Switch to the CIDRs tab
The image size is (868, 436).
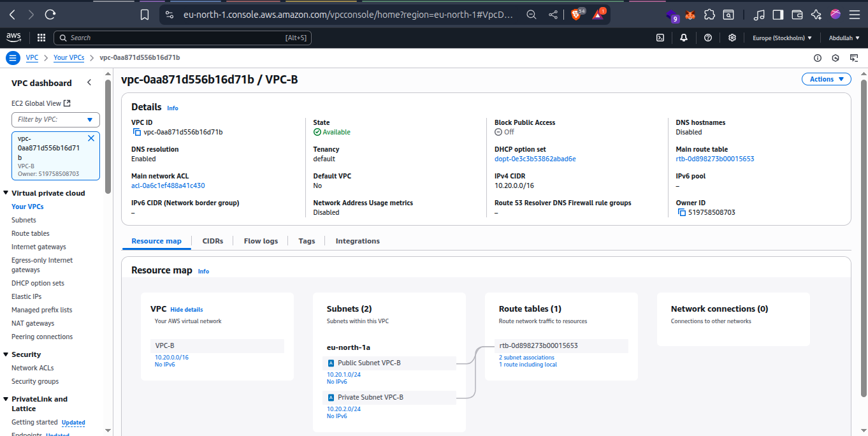point(213,241)
